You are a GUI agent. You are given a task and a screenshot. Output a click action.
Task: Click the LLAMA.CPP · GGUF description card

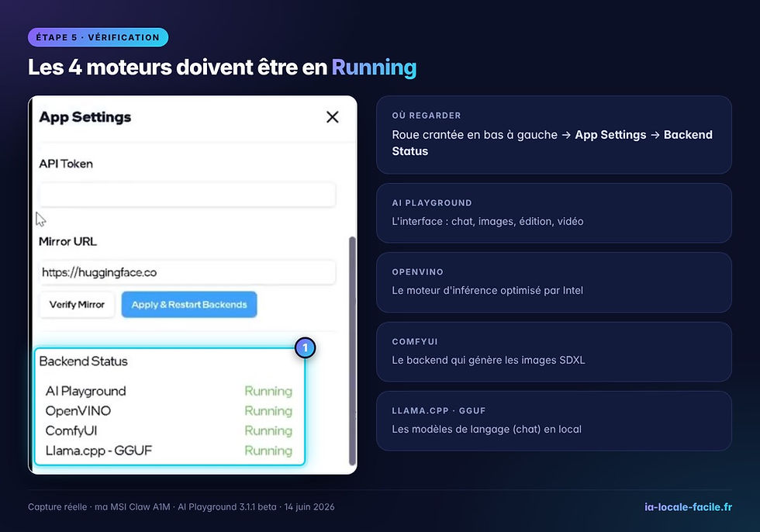point(554,421)
